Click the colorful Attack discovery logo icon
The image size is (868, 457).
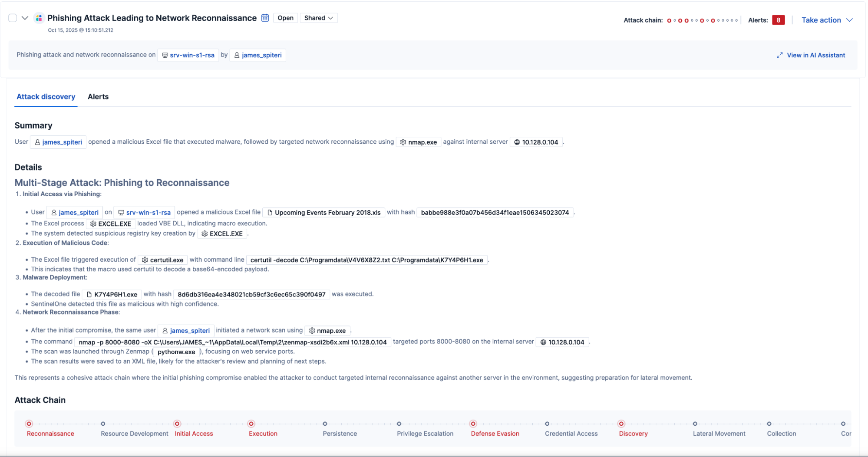pyautogui.click(x=39, y=18)
